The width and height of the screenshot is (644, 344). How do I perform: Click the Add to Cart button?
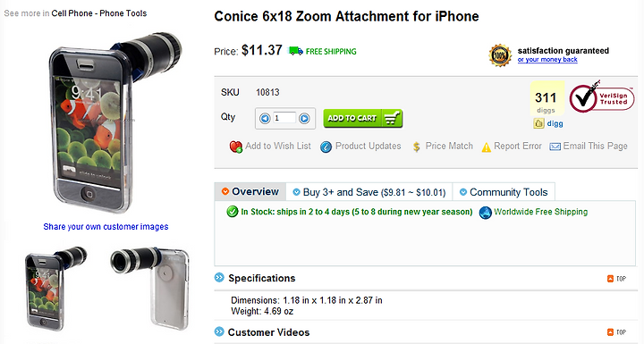coord(362,118)
